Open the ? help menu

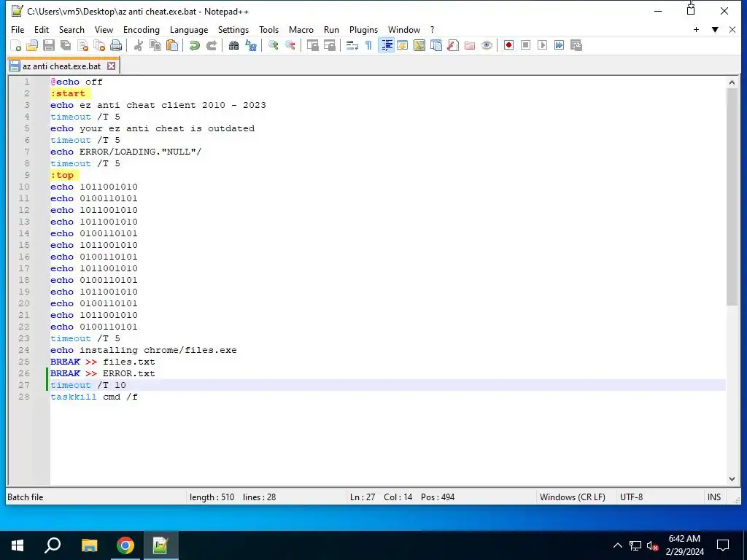click(432, 29)
